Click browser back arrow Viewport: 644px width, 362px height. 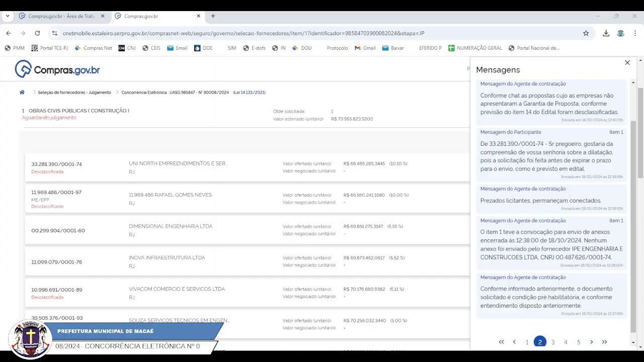click(x=9, y=33)
